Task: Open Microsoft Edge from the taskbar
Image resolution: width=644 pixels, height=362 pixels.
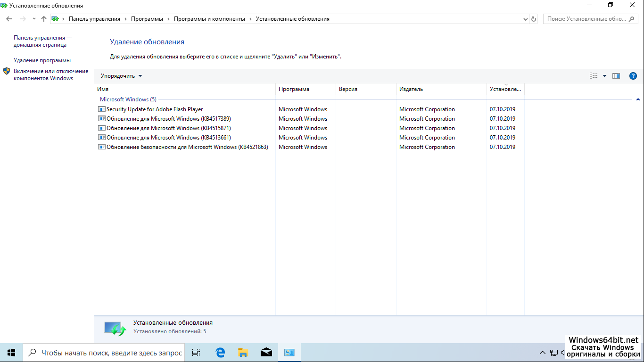Action: (x=220, y=353)
